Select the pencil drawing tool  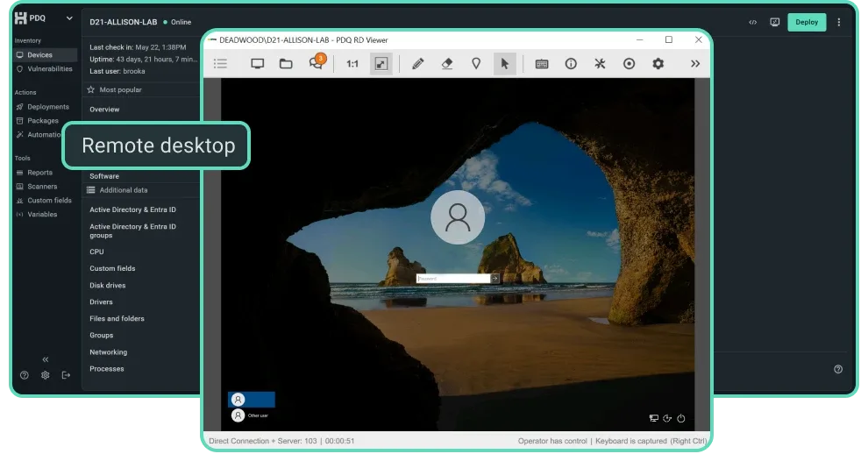pos(418,64)
